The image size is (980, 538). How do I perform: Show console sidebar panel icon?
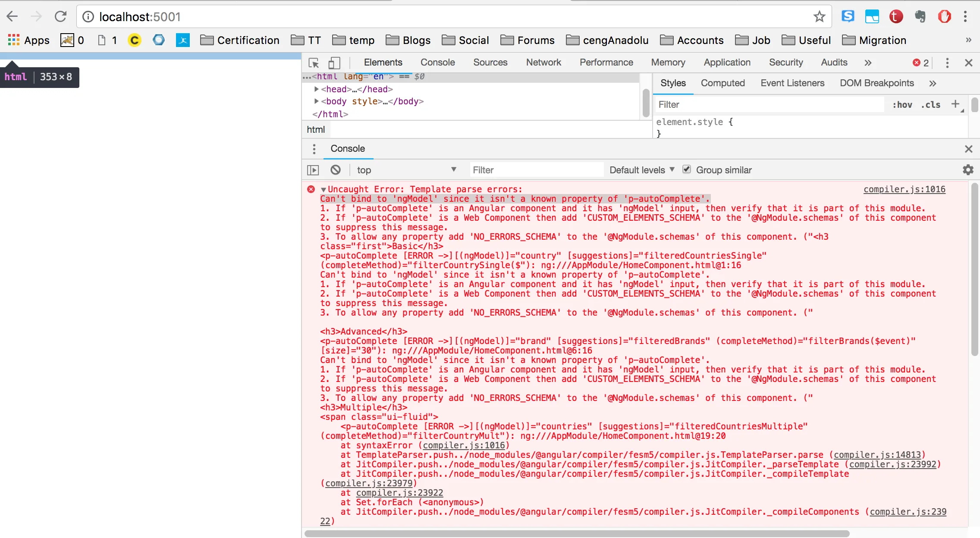313,170
